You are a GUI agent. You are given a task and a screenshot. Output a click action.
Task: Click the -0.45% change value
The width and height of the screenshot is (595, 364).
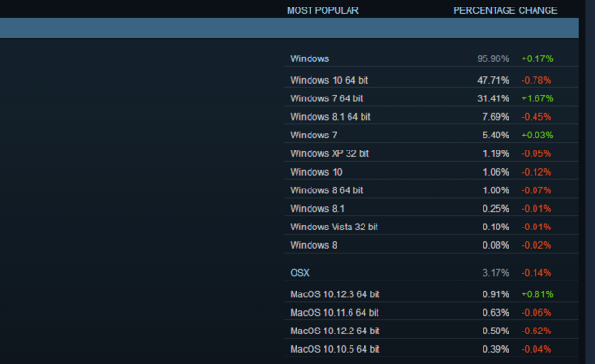(x=536, y=117)
